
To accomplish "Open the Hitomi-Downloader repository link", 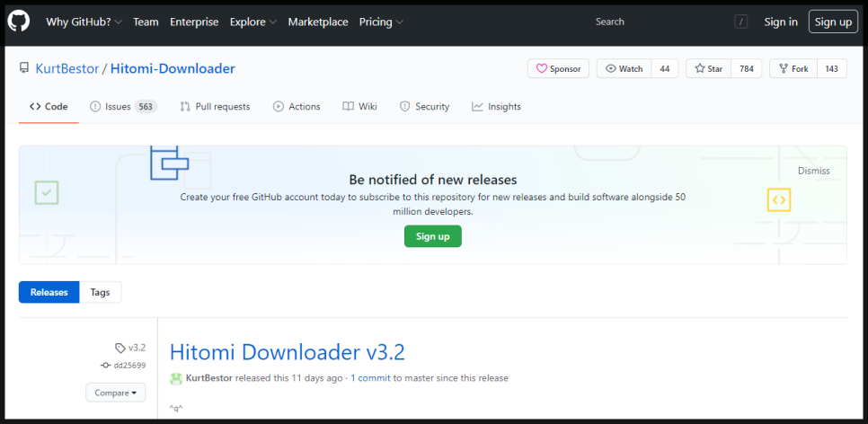I will [x=173, y=68].
